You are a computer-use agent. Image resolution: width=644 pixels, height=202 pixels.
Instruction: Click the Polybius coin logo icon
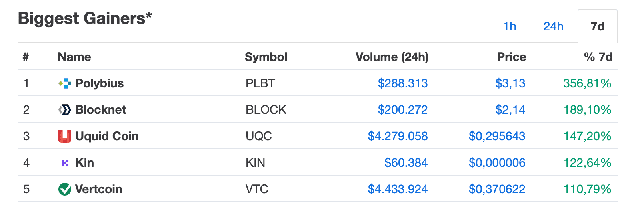[x=64, y=83]
